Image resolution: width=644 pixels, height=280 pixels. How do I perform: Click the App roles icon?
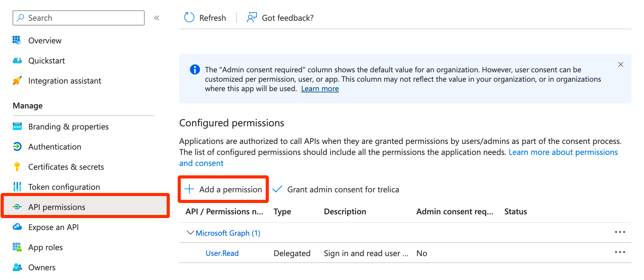(17, 247)
